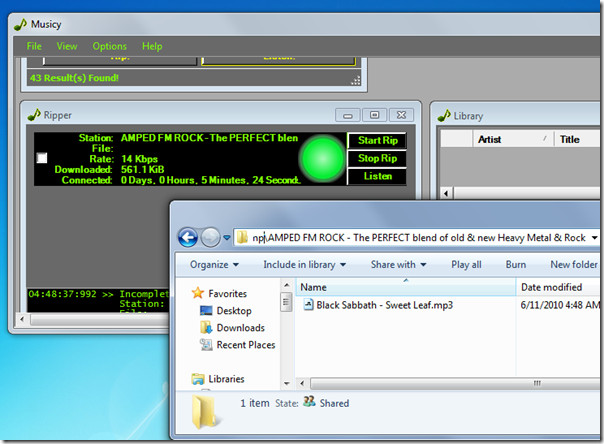Click the 6/11/2010 4:48 AM date cell
This screenshot has width=604, height=444.
(560, 305)
